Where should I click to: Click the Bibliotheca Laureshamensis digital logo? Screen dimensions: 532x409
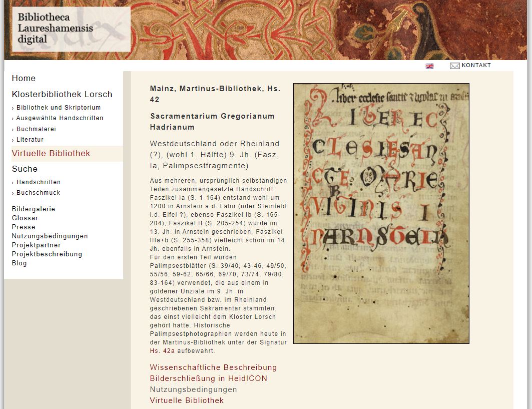pos(71,29)
